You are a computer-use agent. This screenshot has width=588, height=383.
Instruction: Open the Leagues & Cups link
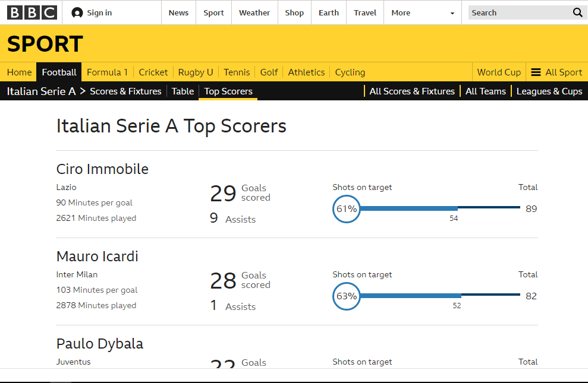[x=549, y=91]
